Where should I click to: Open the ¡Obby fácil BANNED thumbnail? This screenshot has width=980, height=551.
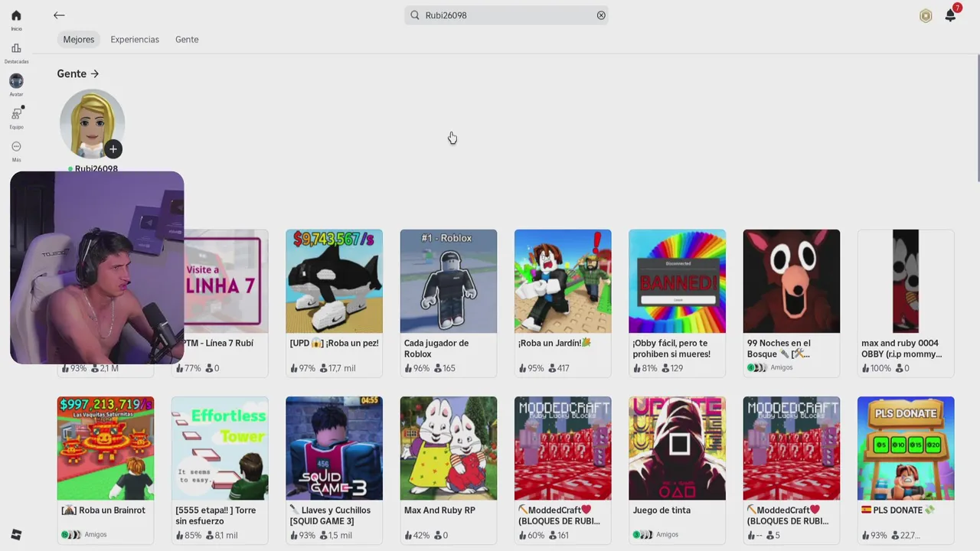pyautogui.click(x=677, y=281)
